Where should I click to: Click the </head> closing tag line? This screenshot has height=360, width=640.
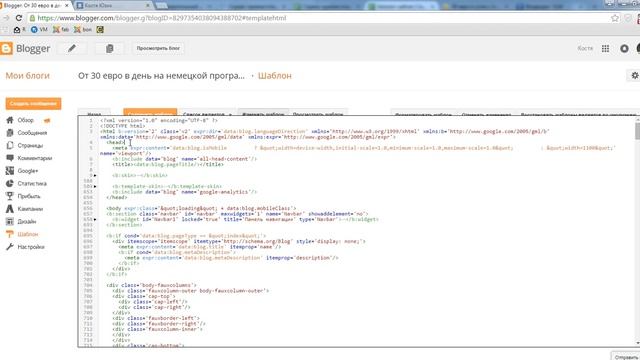coord(117,198)
